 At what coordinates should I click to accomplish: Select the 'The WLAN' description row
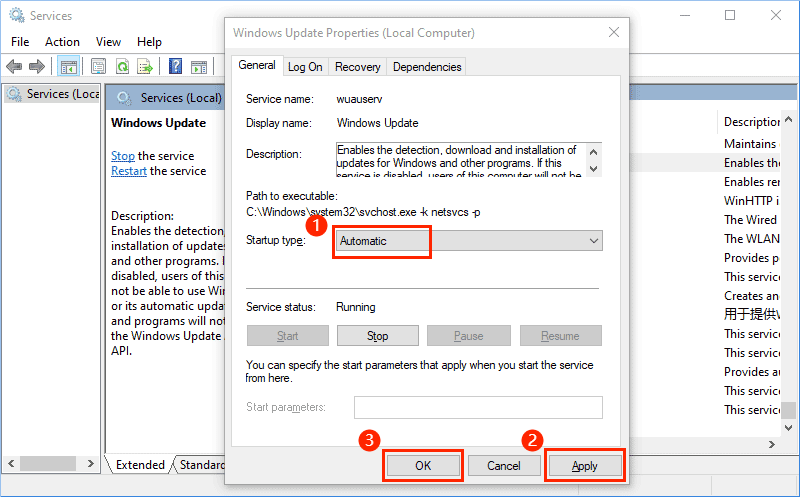pyautogui.click(x=752, y=239)
